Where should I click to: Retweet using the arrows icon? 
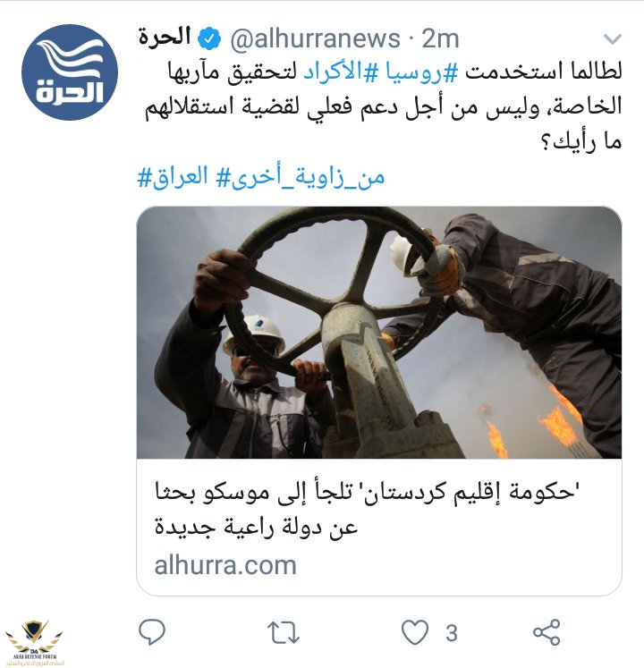point(283,632)
